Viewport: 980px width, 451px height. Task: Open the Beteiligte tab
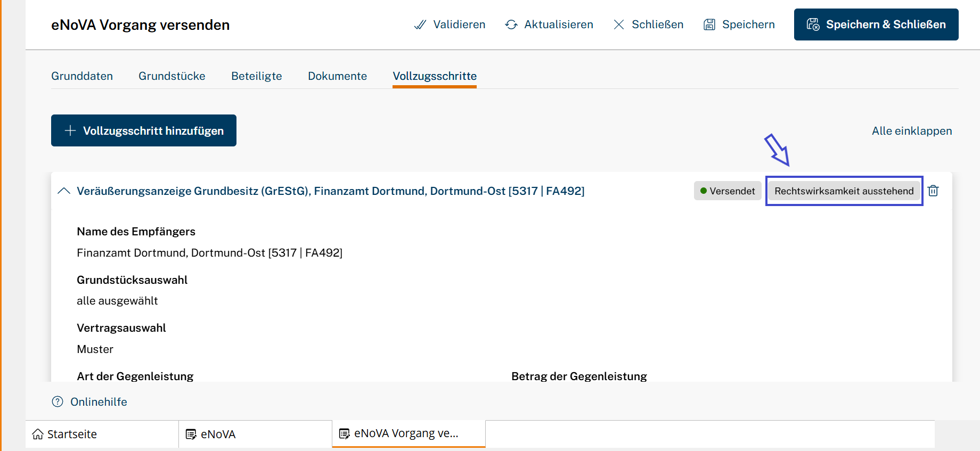(256, 76)
